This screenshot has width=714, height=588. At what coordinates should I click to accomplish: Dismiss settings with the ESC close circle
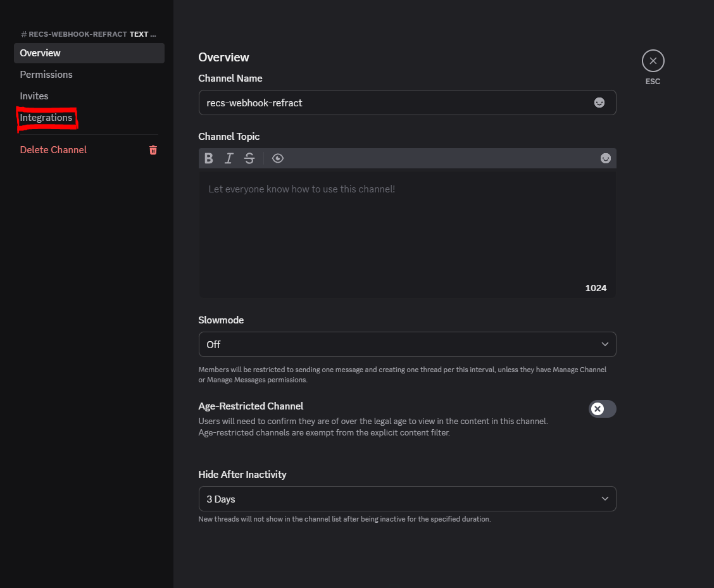click(653, 60)
